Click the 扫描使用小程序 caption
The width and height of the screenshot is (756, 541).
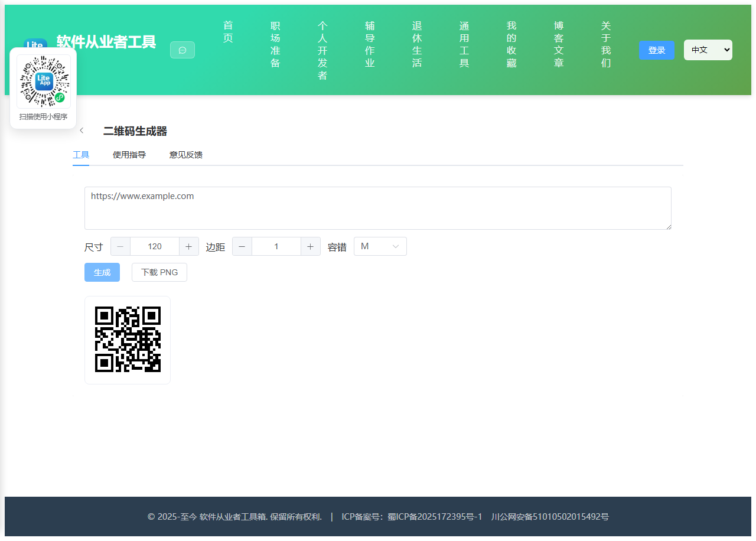44,117
